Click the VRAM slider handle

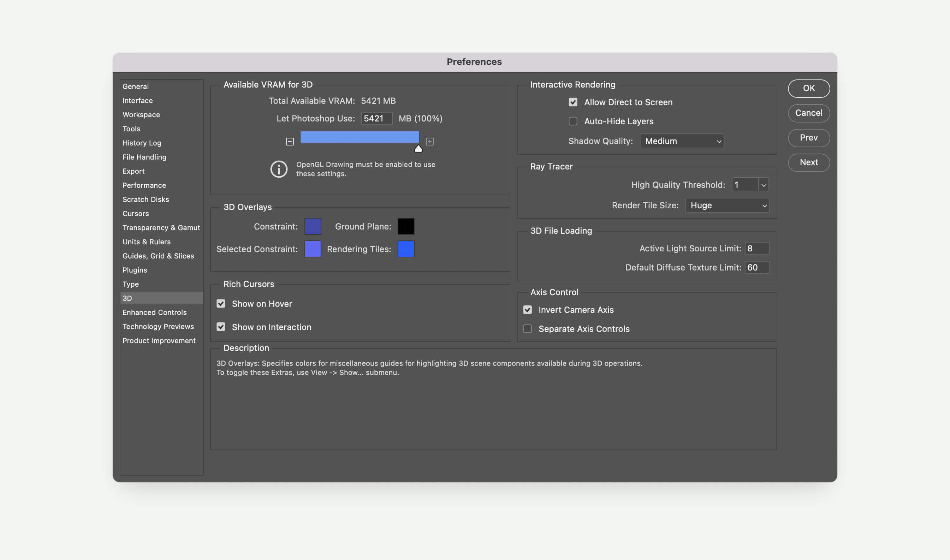tap(418, 149)
